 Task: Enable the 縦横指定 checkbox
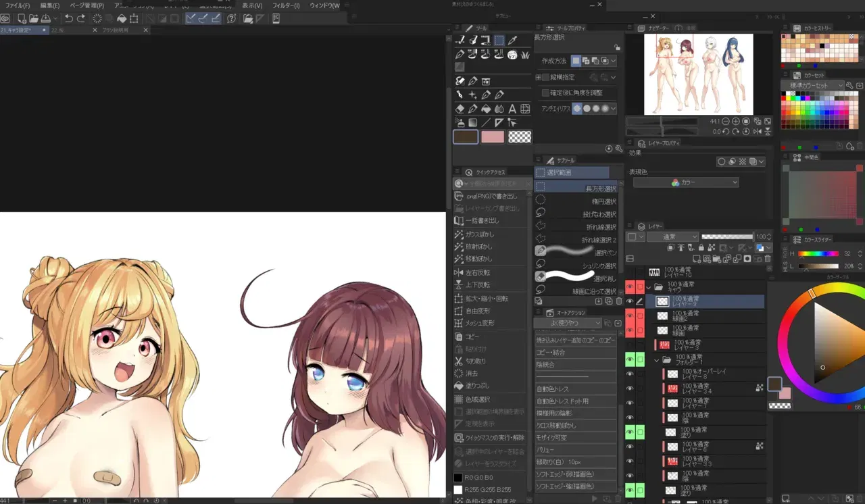pos(546,77)
